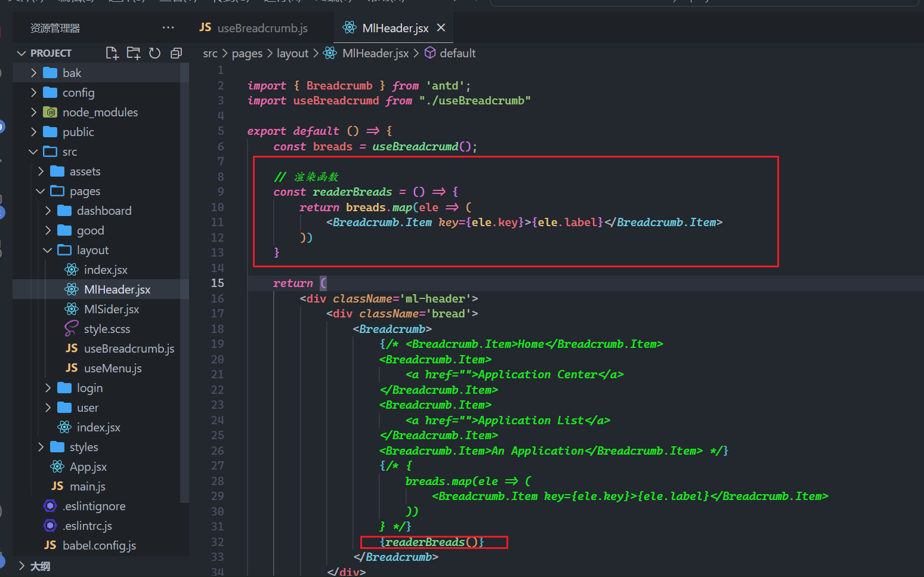
Task: Click the 资源管理器 explorer title
Action: [x=55, y=28]
